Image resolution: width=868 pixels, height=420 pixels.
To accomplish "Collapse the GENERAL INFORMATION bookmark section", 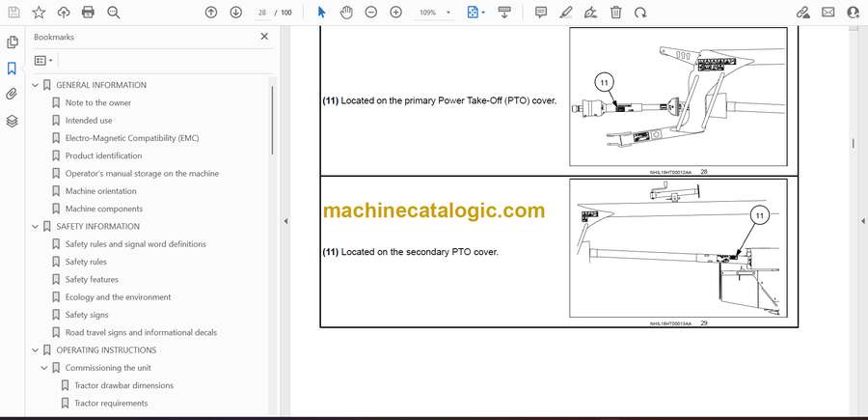I will [36, 85].
